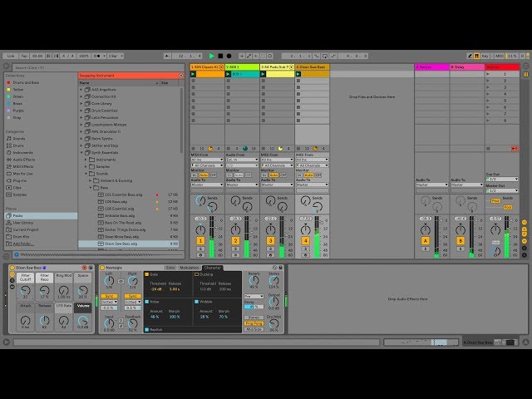Expand the AAS Angelicals pack

81,90
